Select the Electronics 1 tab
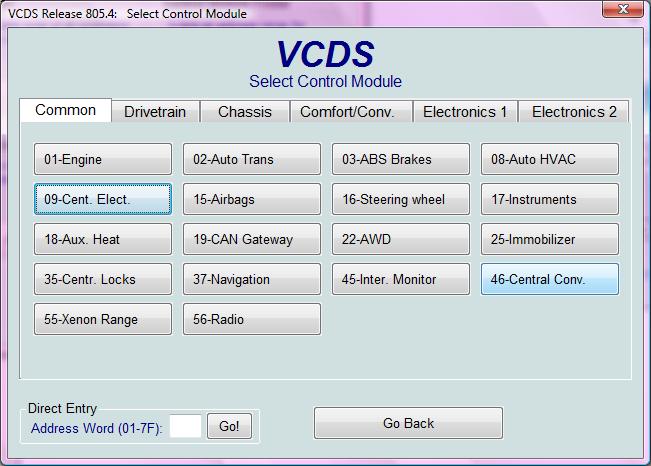The height and width of the screenshot is (466, 651). [x=465, y=111]
